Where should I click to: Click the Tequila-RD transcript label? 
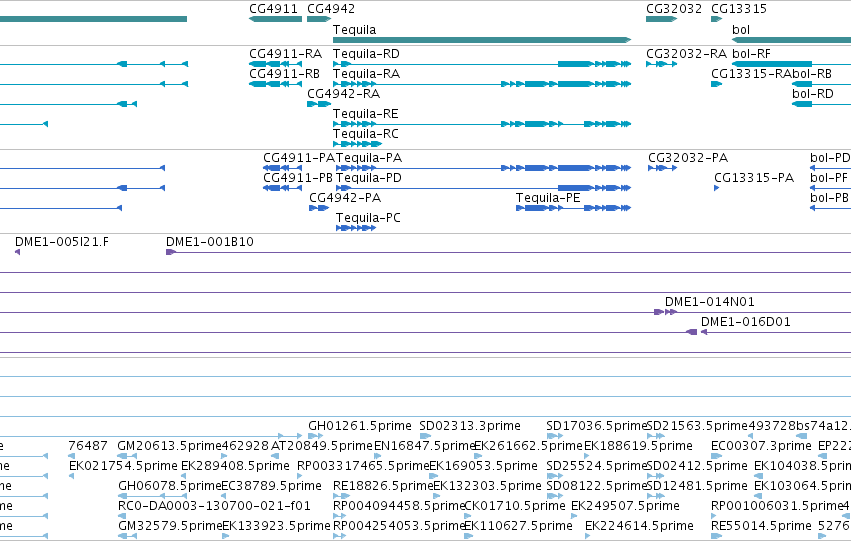(x=366, y=54)
